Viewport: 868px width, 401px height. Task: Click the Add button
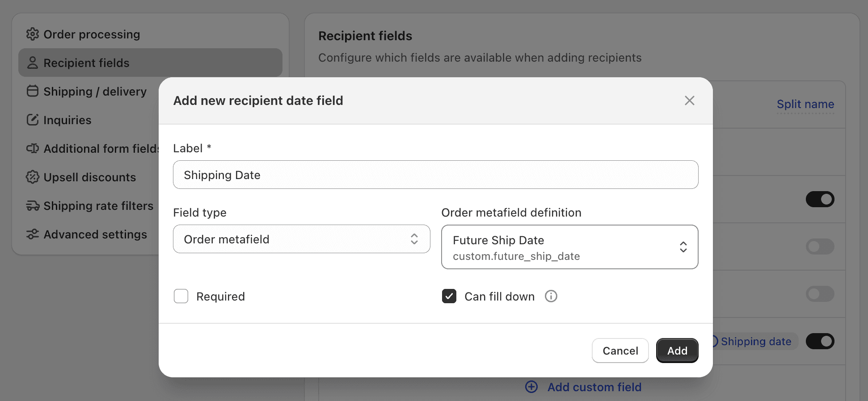pos(677,351)
